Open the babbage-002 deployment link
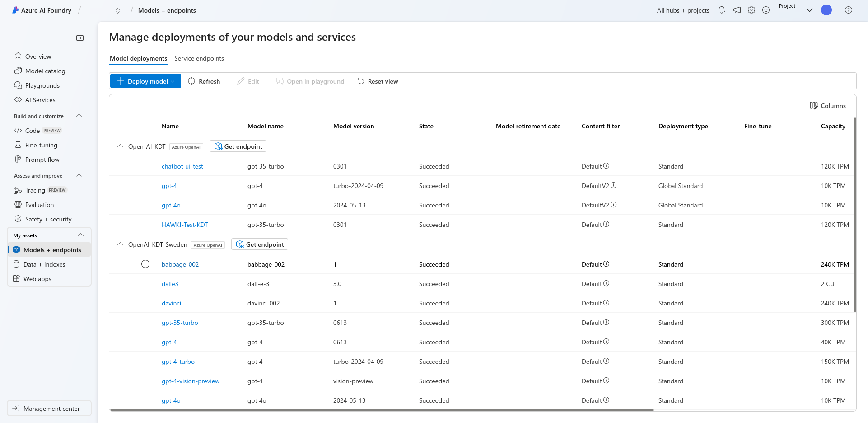 180,264
